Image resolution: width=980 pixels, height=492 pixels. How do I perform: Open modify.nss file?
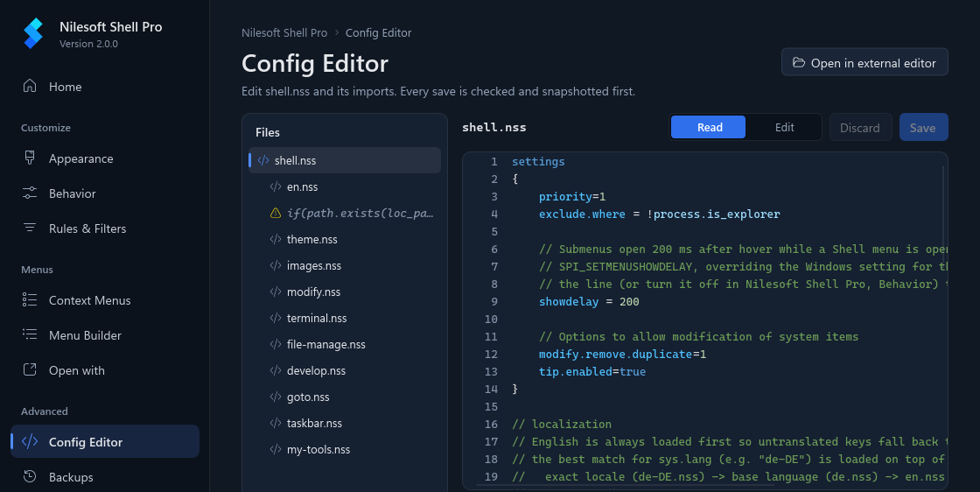point(345,292)
